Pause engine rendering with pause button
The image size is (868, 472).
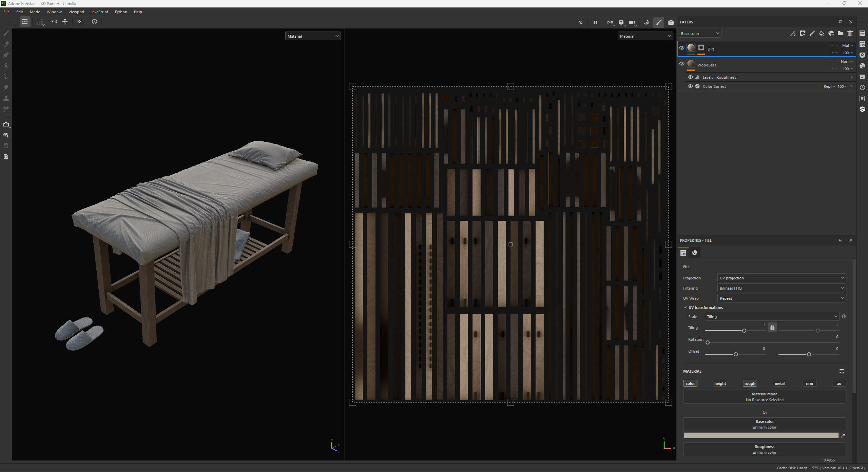pyautogui.click(x=595, y=22)
